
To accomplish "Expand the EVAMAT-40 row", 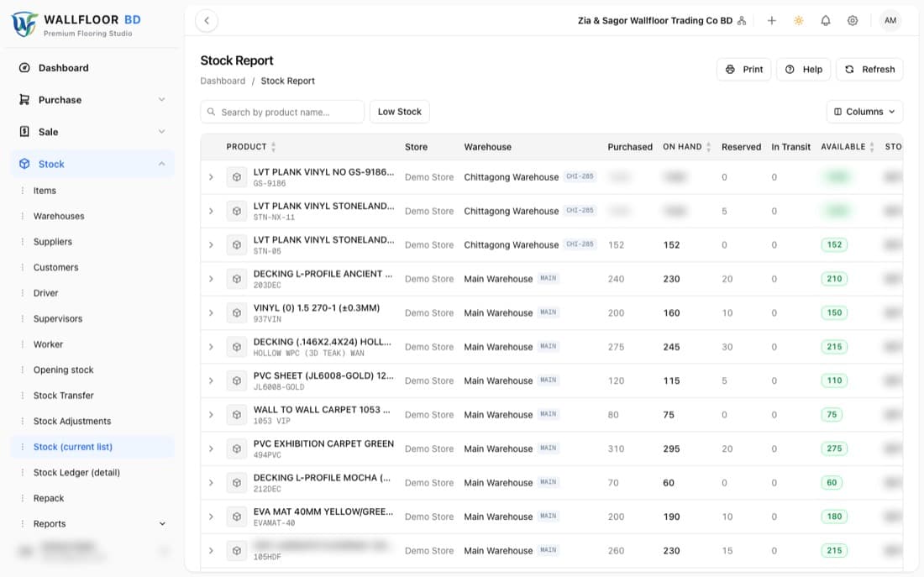I will (211, 517).
